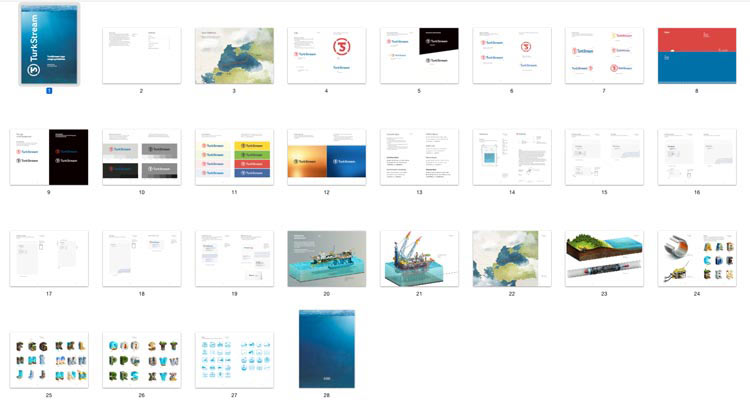This screenshot has width=750, height=408.
Task: Open page 16 stationery layout thumbnail
Action: click(697, 157)
